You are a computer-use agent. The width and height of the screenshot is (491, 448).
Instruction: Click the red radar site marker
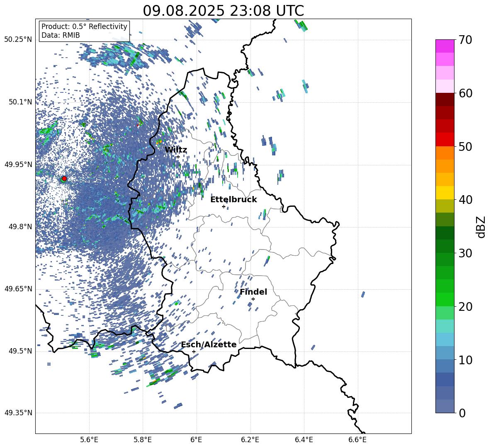[x=64, y=178]
